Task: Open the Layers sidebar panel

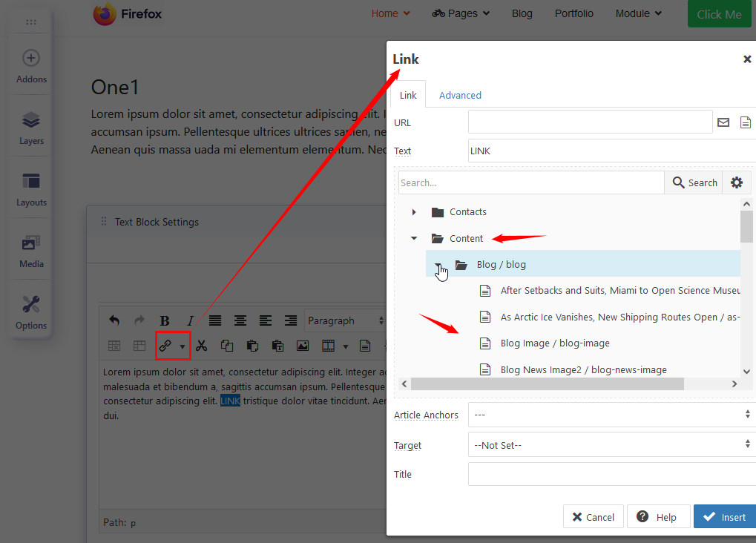Action: [x=31, y=128]
